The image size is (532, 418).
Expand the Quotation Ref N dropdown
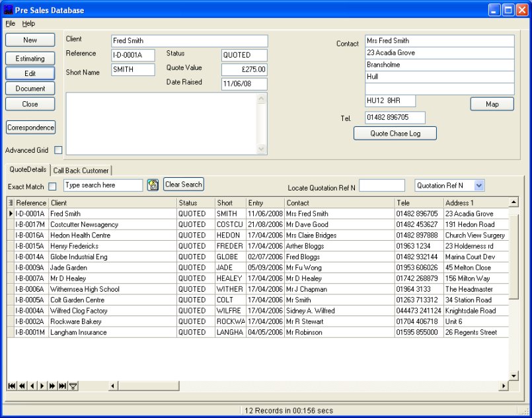[x=479, y=186]
